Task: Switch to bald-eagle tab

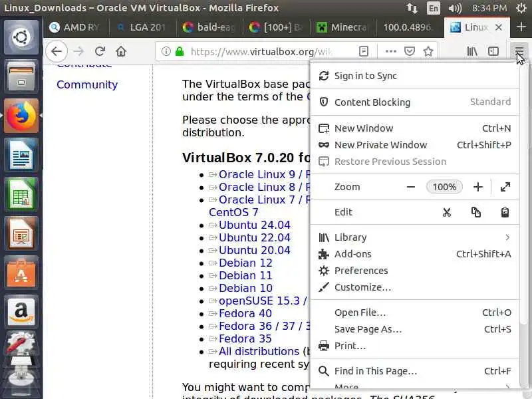Action: pyautogui.click(x=209, y=27)
